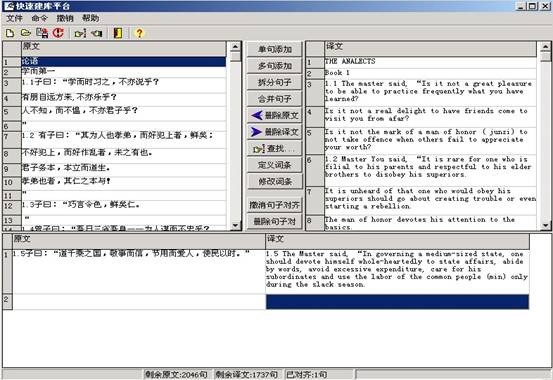Image resolution: width=553 pixels, height=380 pixels.
Task: Minimize the 快速建库平台 window
Action: pyautogui.click(x=521, y=6)
